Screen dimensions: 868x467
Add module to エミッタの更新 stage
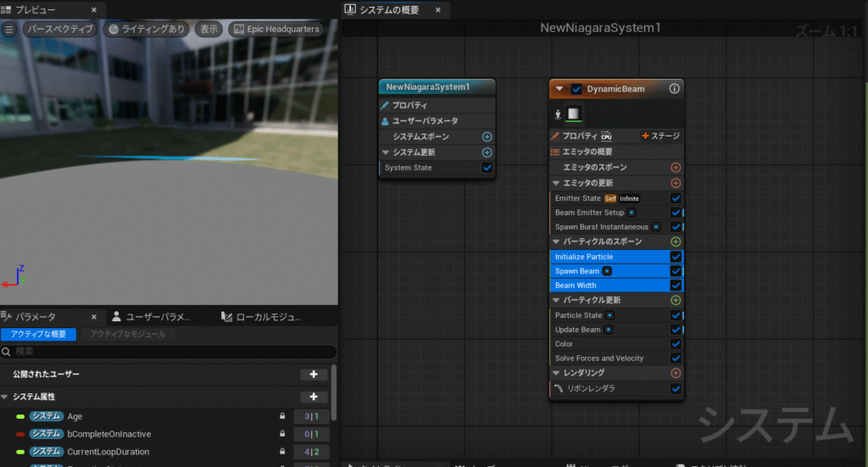click(676, 182)
